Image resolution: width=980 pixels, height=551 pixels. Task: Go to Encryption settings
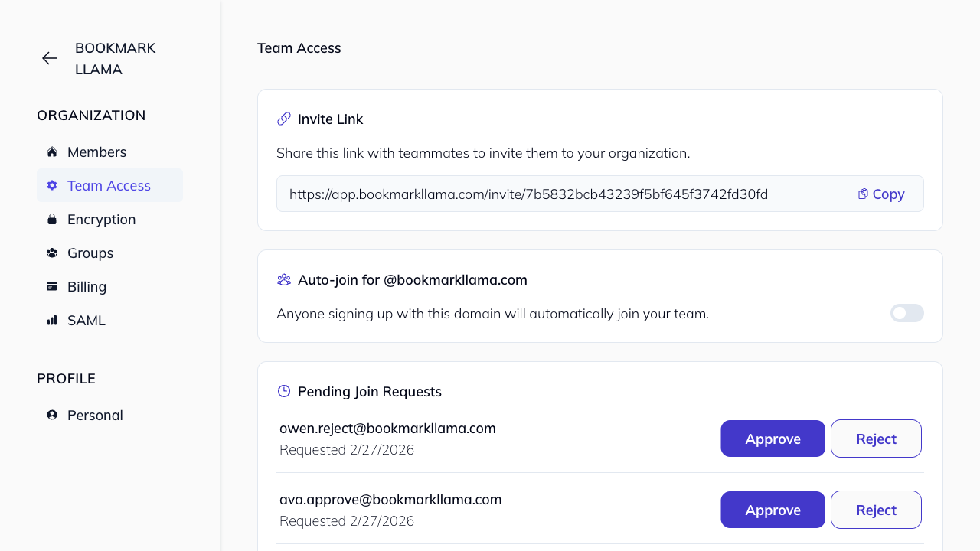click(x=101, y=220)
